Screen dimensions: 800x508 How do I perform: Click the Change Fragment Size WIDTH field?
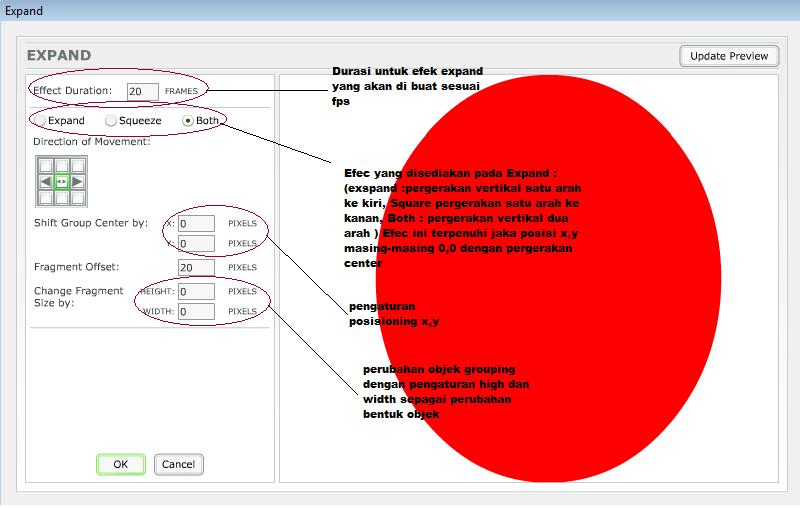pos(196,311)
